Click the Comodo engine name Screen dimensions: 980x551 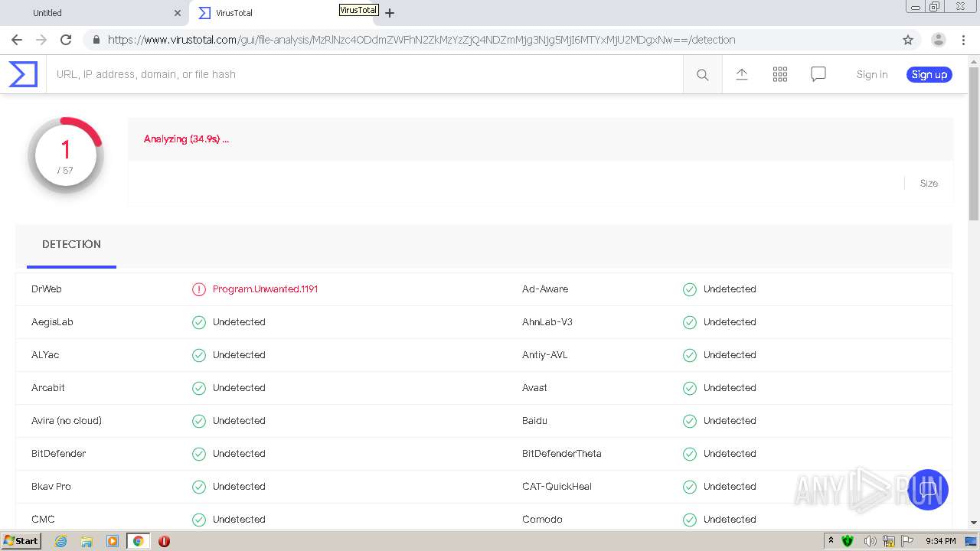[542, 520]
